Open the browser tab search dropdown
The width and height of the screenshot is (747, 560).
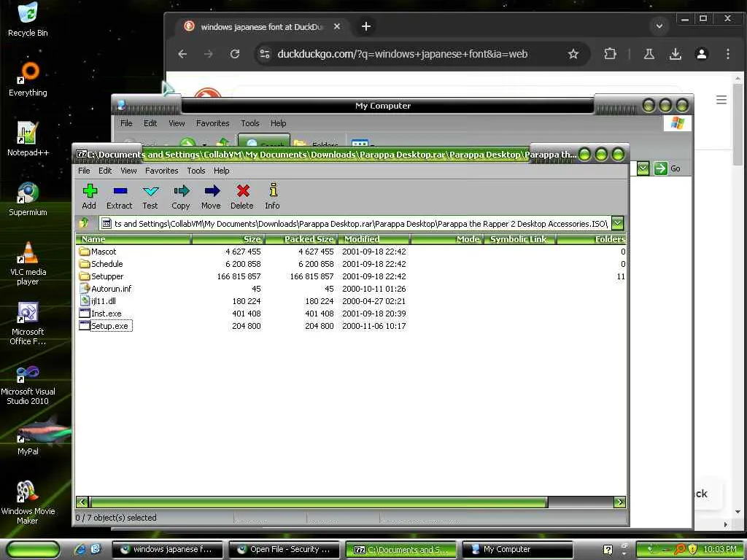tap(659, 26)
